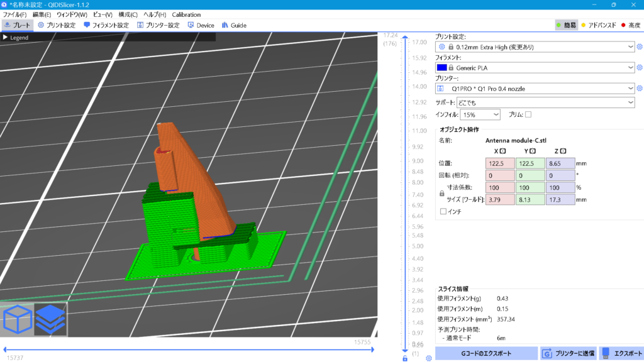
Task: Switch to 3D editor cube view
Action: (x=18, y=319)
